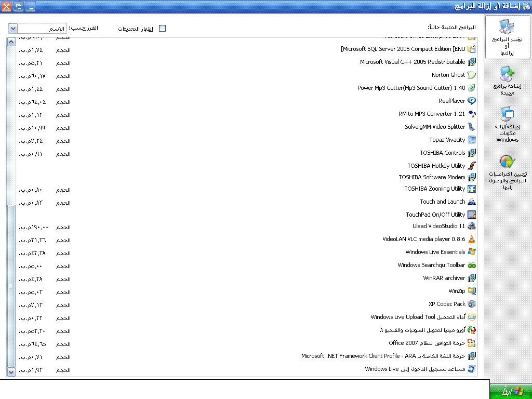Select the SolveigMM Video Splitter icon

coord(472,127)
